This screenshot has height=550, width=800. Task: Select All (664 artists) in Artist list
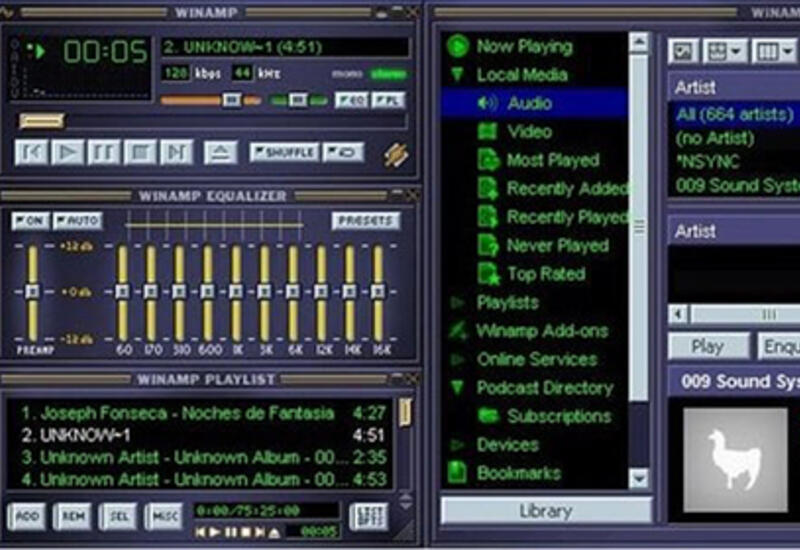pos(734,114)
